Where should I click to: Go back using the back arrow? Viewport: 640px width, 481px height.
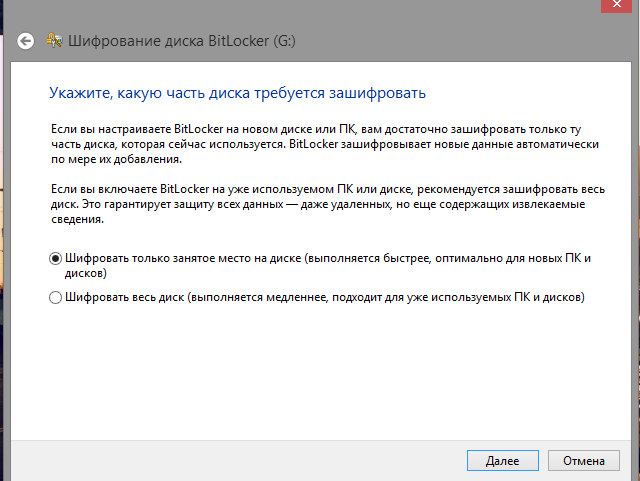pyautogui.click(x=26, y=41)
